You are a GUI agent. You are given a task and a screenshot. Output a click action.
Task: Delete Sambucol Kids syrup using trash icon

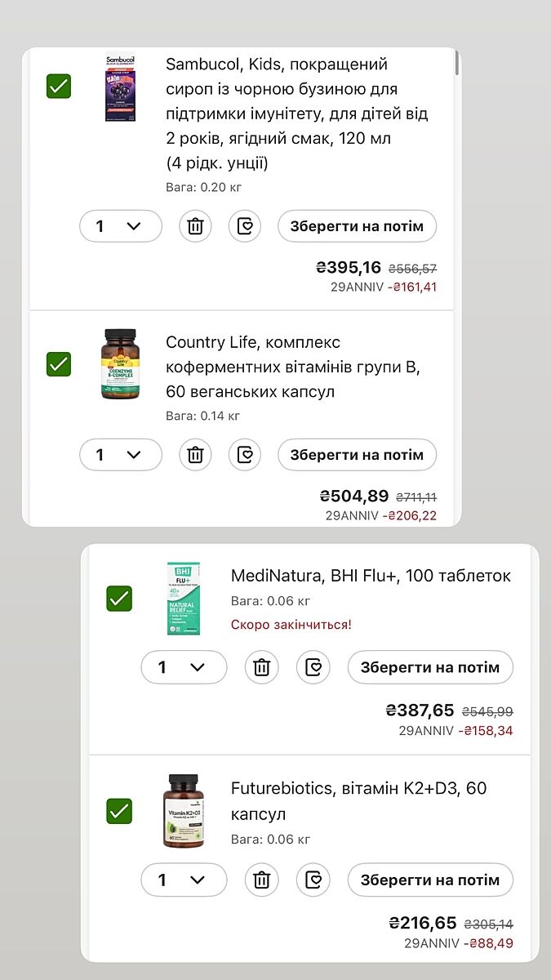click(x=195, y=226)
